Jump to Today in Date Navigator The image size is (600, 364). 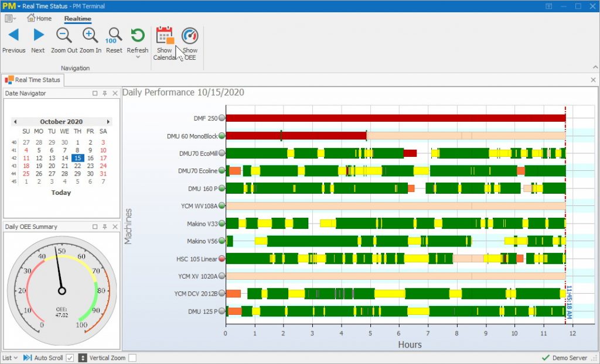coord(61,193)
